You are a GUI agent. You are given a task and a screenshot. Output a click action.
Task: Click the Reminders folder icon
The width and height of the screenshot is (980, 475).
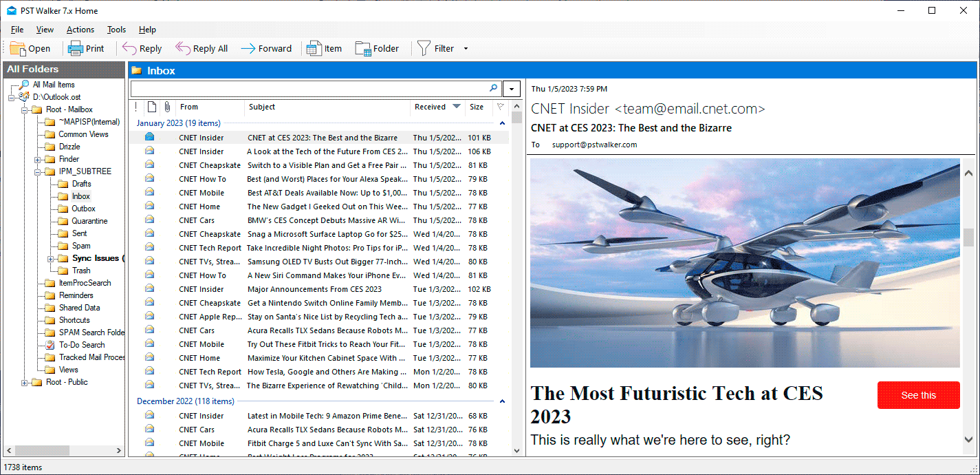[50, 295]
